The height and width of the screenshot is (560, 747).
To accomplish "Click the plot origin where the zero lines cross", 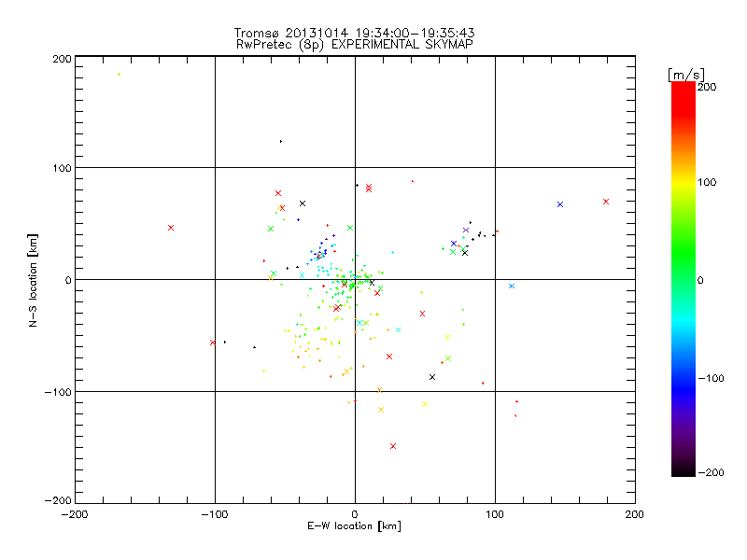I will [x=355, y=279].
